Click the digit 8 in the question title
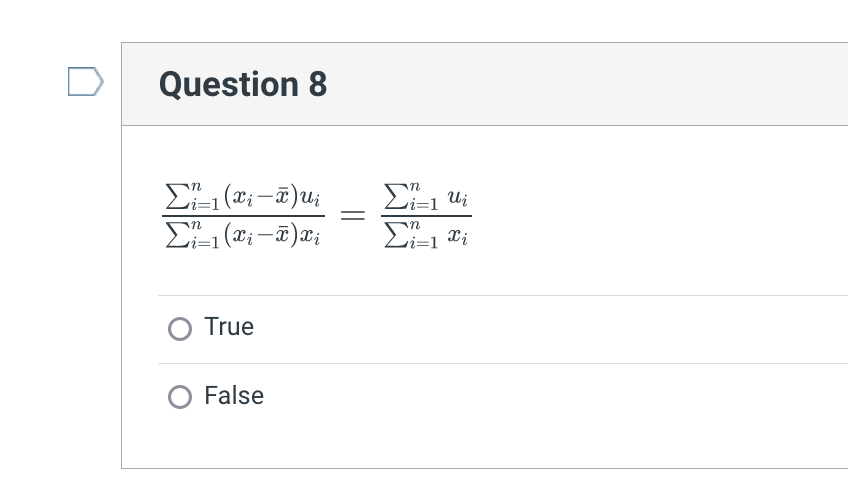The image size is (848, 494). click(x=317, y=85)
